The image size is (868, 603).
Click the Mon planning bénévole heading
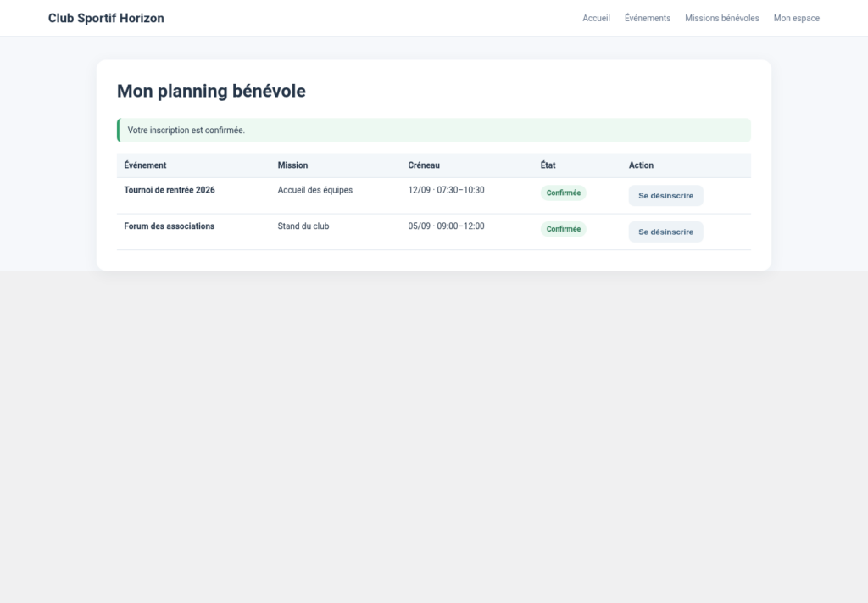[211, 91]
